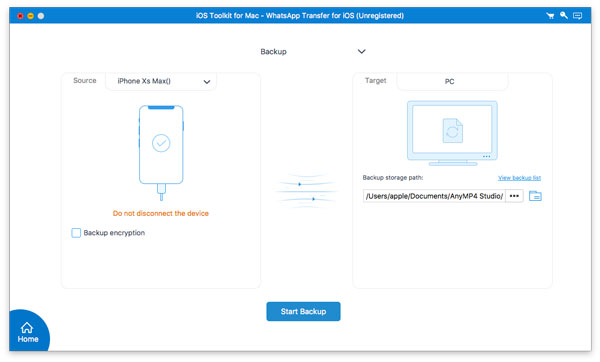Minimize window with yellow button
The height and width of the screenshot is (362, 600).
31,16
